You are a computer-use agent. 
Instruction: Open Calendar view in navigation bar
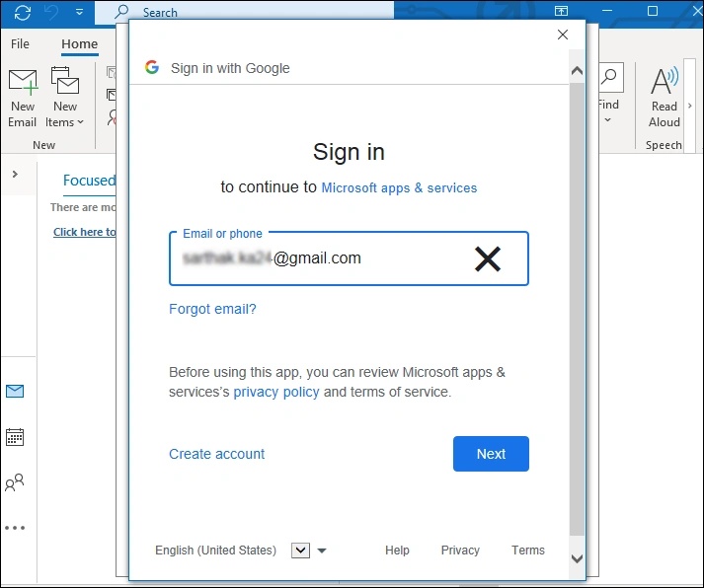pyautogui.click(x=15, y=437)
